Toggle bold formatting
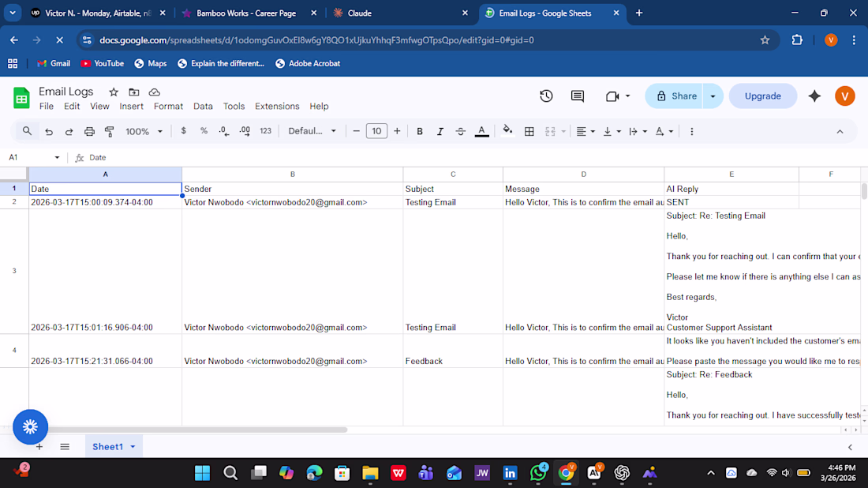The image size is (868, 488). coord(420,131)
